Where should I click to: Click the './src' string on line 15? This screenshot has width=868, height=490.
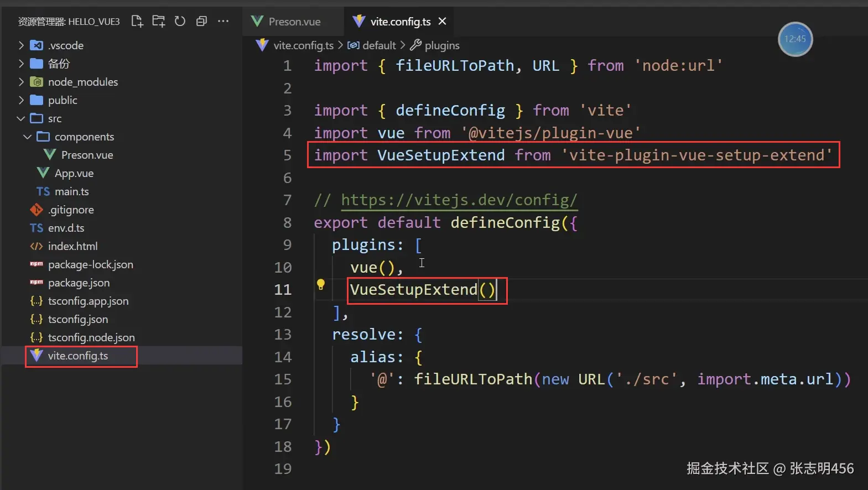(x=647, y=379)
